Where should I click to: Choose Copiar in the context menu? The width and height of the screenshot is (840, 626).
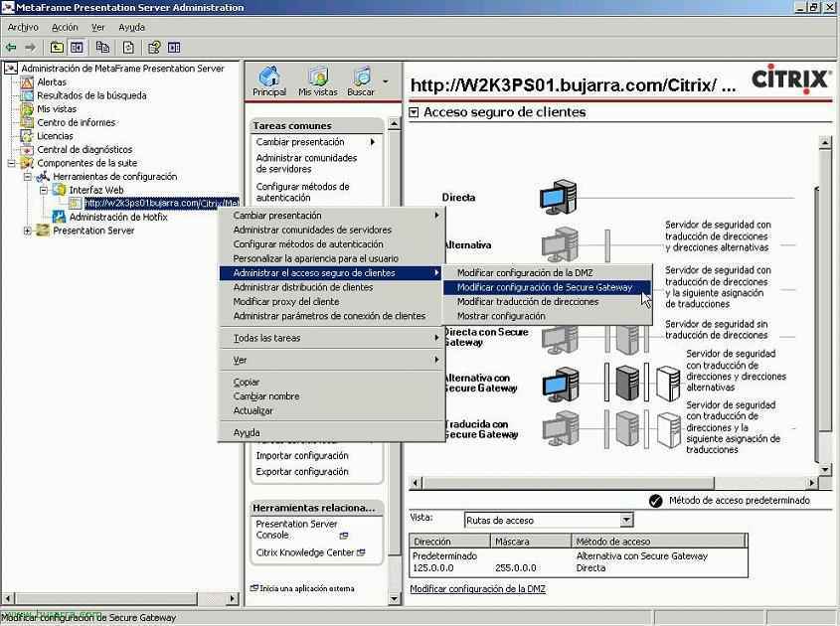pyautogui.click(x=332, y=383)
